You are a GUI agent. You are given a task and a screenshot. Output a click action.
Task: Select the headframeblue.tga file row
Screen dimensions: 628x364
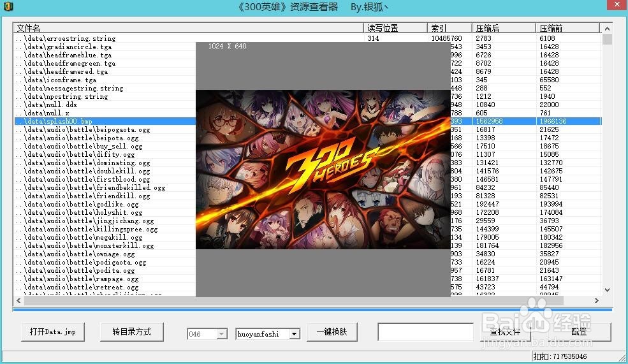pos(307,55)
